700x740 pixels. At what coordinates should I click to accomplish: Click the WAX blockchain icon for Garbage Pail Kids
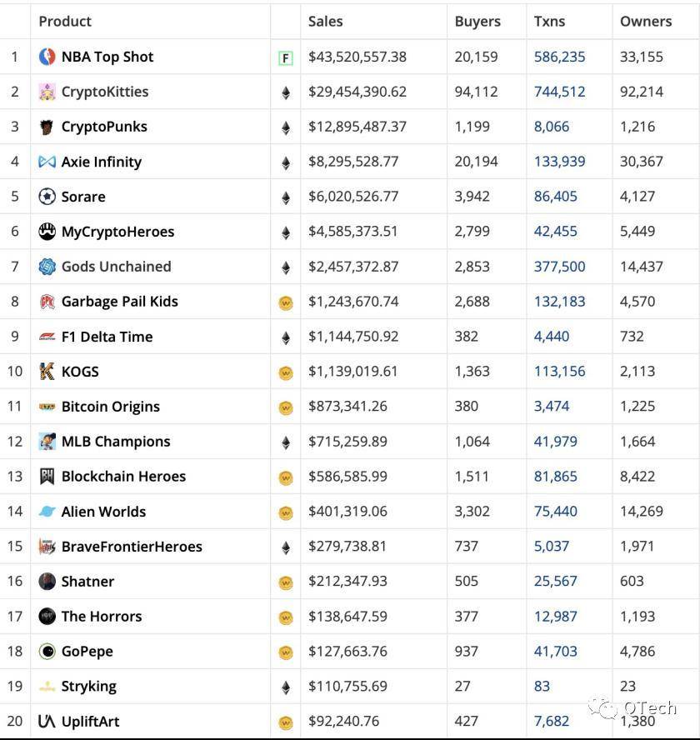point(286,302)
